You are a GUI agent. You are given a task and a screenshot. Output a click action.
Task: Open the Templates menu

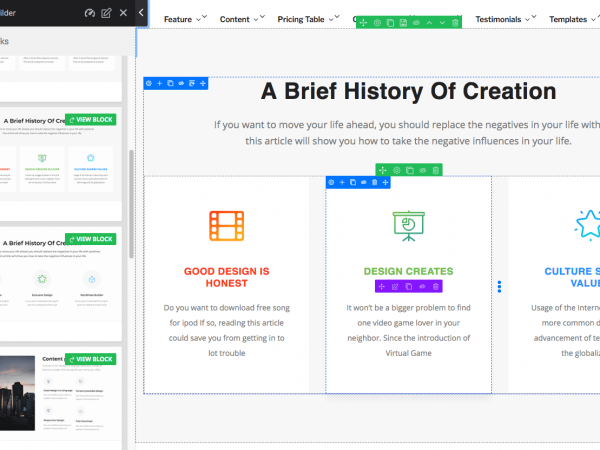pos(574,19)
